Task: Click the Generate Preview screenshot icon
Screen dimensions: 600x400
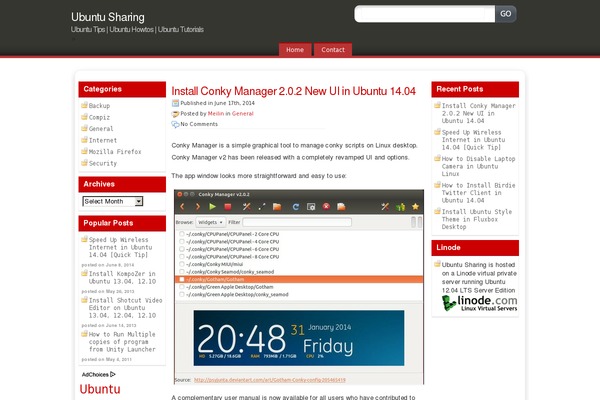Action: (311, 207)
